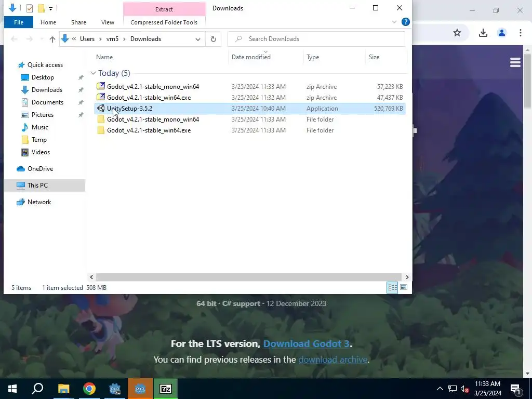This screenshot has height=399, width=532.
Task: Click the Refresh button beside the address bar
Action: pyautogui.click(x=214, y=39)
